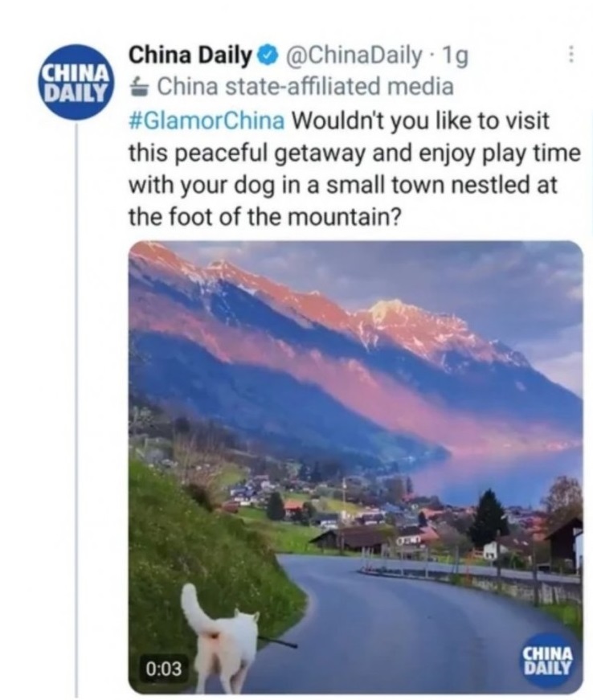Open the China Daily profile avatar
593x700 pixels.
coord(77,82)
